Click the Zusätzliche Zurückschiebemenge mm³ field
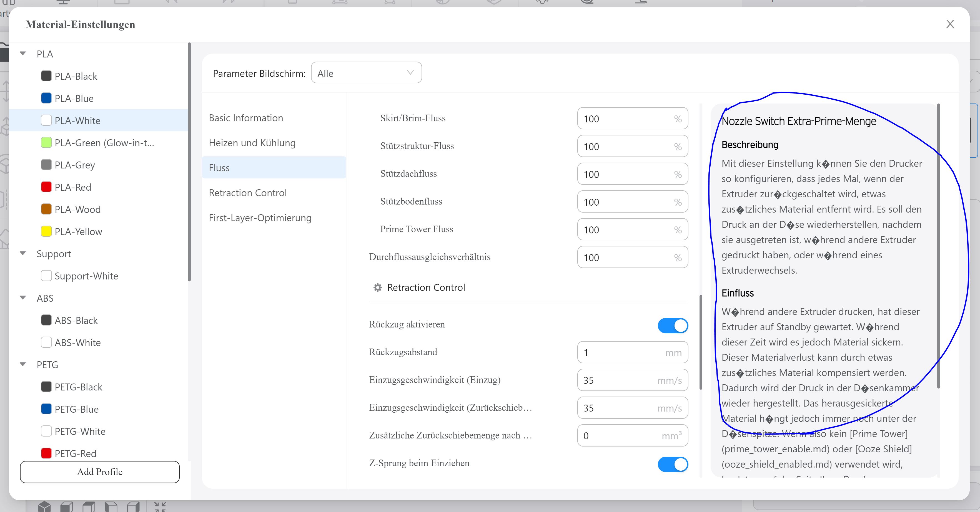This screenshot has width=980, height=512. click(633, 436)
